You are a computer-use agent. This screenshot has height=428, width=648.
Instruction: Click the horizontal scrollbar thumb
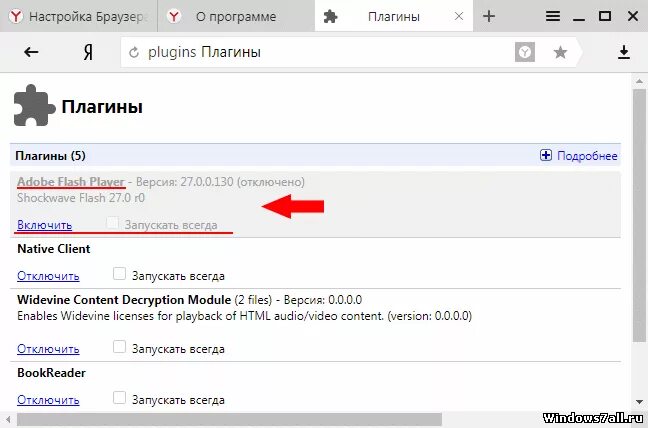coord(229,420)
